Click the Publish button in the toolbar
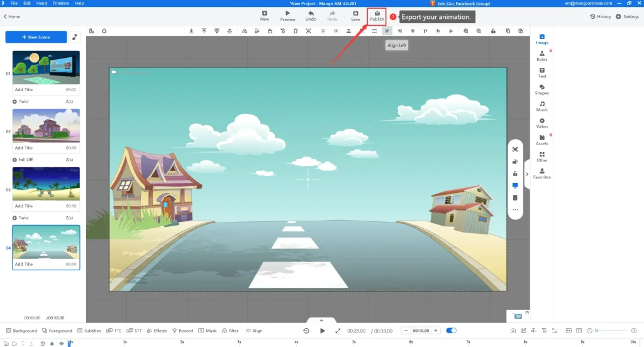The width and height of the screenshot is (644, 347). point(377,16)
